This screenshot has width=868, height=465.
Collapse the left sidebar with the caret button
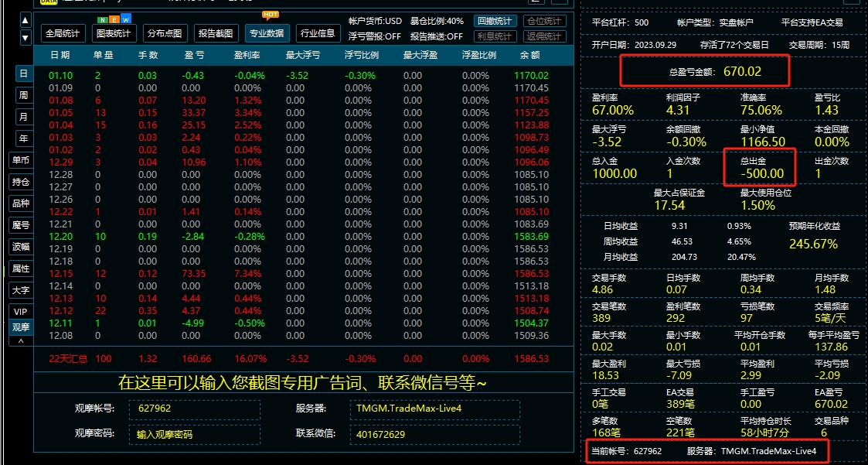[x=21, y=341]
